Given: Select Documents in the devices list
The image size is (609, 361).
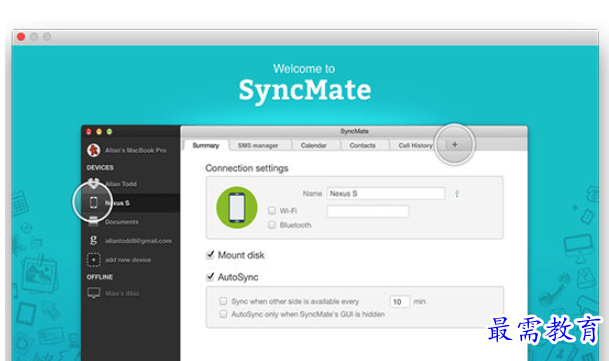Looking at the screenshot, I should [x=122, y=222].
